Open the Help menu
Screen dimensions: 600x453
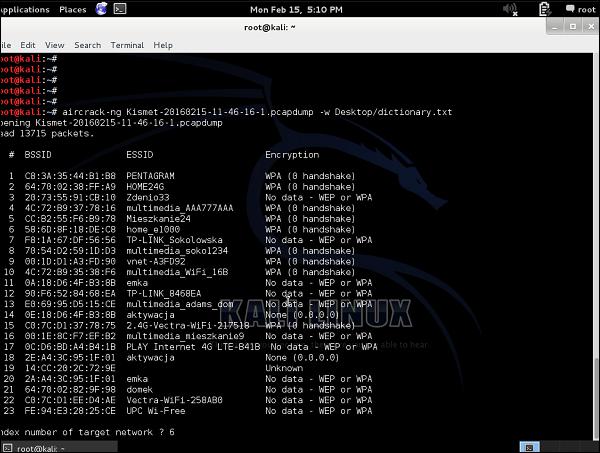[163, 45]
